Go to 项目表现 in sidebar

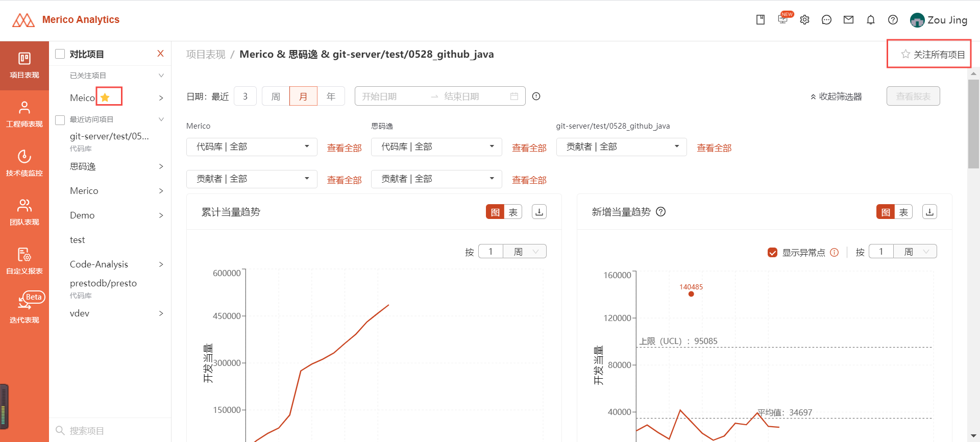(x=24, y=65)
